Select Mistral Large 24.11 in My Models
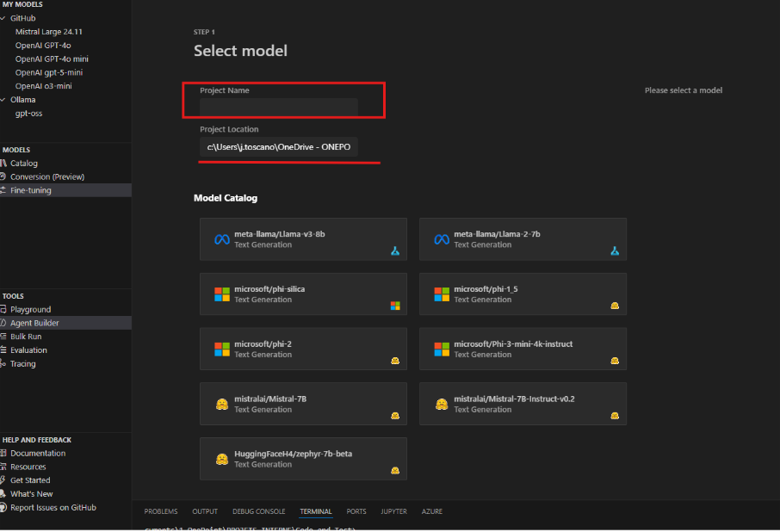 [x=49, y=32]
